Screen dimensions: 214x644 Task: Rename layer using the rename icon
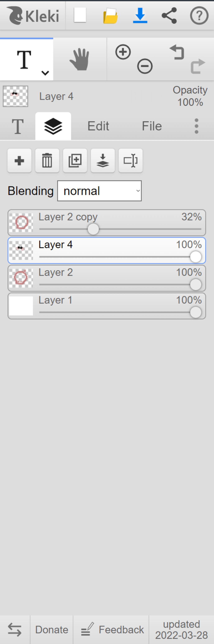pos(131,160)
